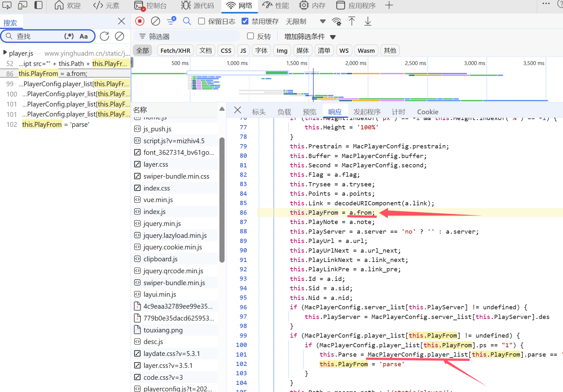The image size is (563, 392).
Task: Open the network search magnifier icon
Action: pos(187,21)
